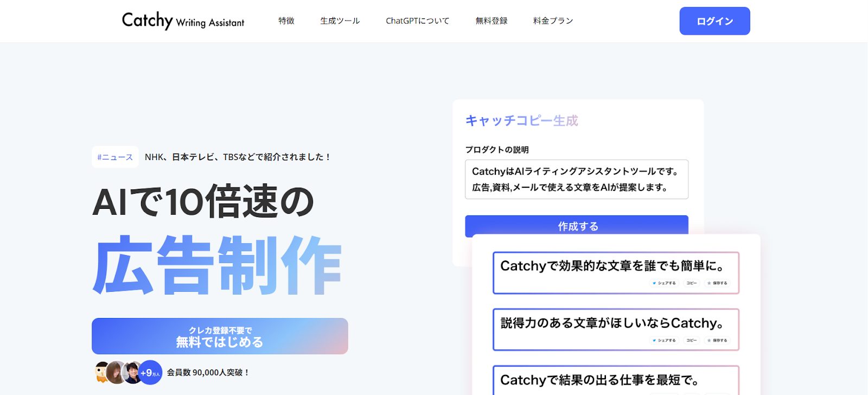Click the Twitter share icon on first result

tap(654, 283)
